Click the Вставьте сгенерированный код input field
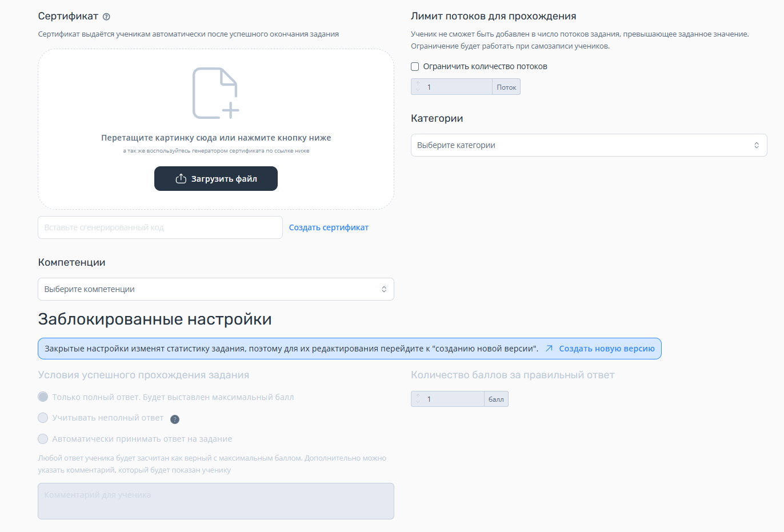This screenshot has height=532, width=784. click(x=160, y=227)
